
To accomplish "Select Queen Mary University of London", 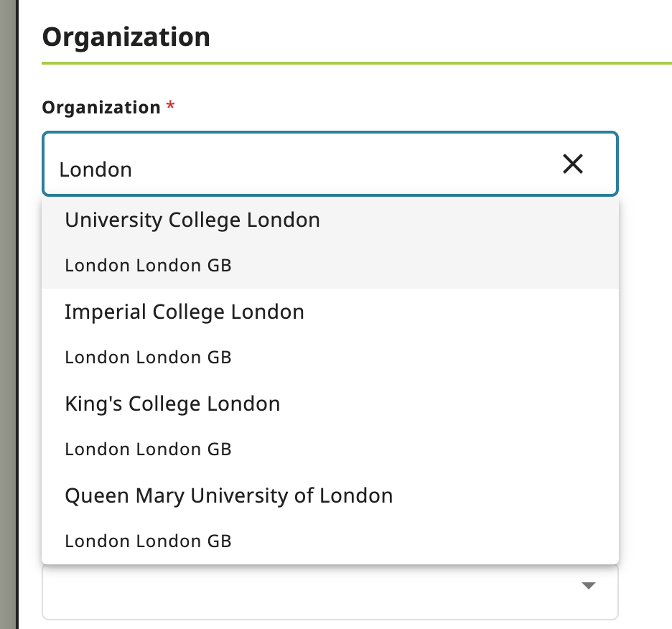I will 228,495.
